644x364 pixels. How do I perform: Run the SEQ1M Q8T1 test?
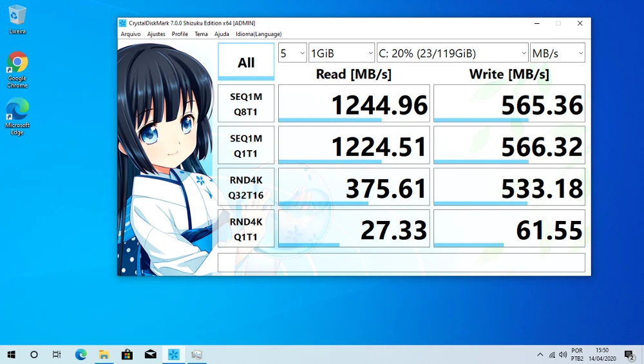pyautogui.click(x=246, y=104)
